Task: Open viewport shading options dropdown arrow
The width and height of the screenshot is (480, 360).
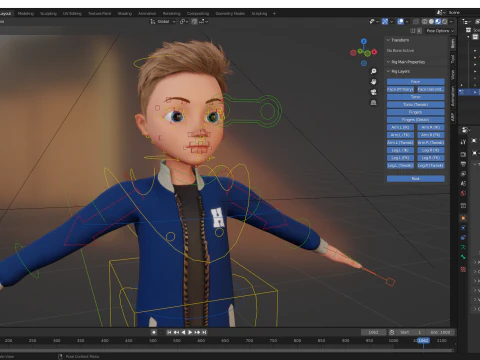Action: (451, 22)
